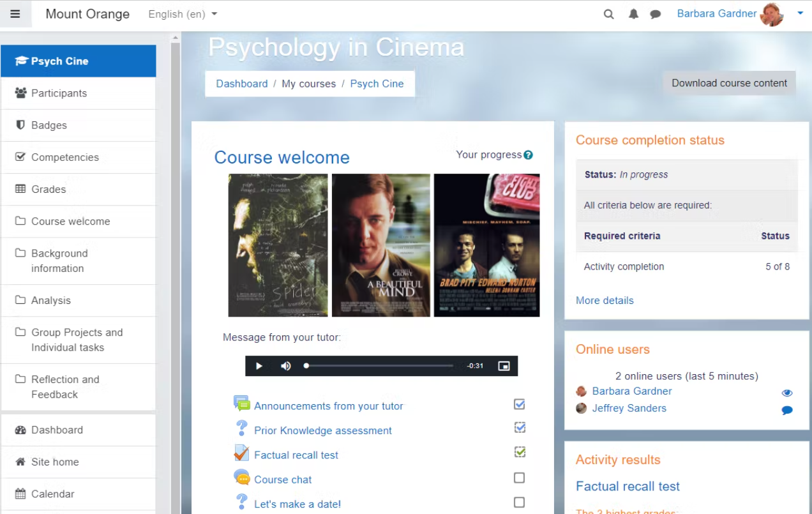Click the Badges shield icon
The width and height of the screenshot is (812, 514).
20,125
